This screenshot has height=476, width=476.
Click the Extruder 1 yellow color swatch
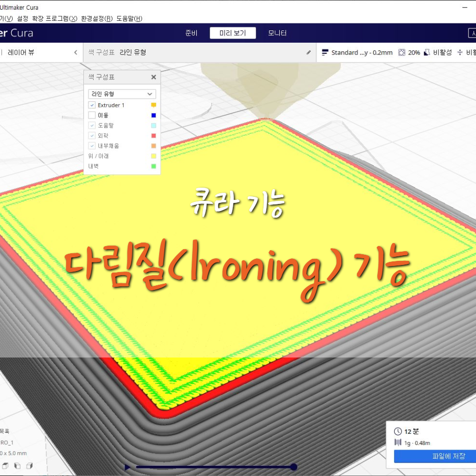pyautogui.click(x=154, y=105)
